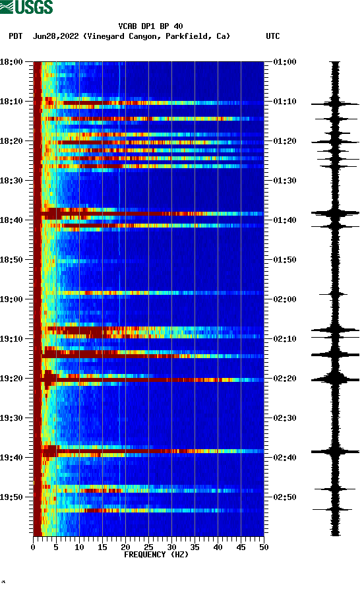Click the 01:40 UTC time label
The width and height of the screenshot is (364, 589).
point(285,220)
